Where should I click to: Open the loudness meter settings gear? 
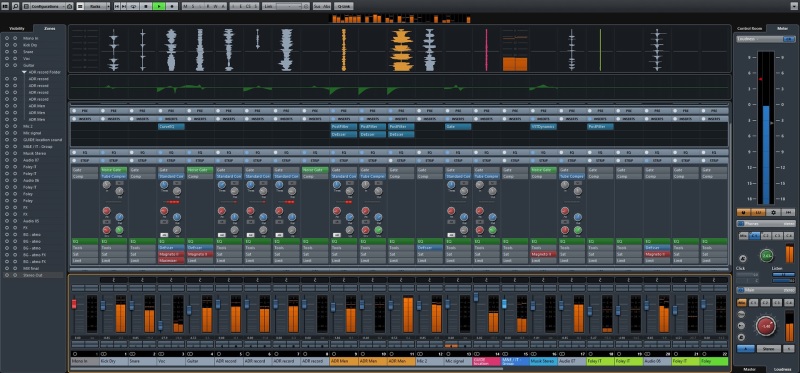(773, 212)
